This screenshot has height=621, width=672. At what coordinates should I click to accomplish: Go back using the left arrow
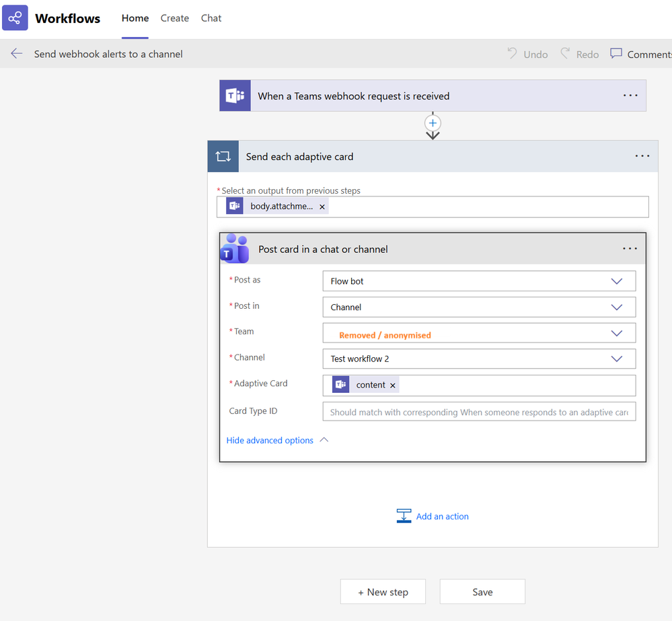[16, 54]
